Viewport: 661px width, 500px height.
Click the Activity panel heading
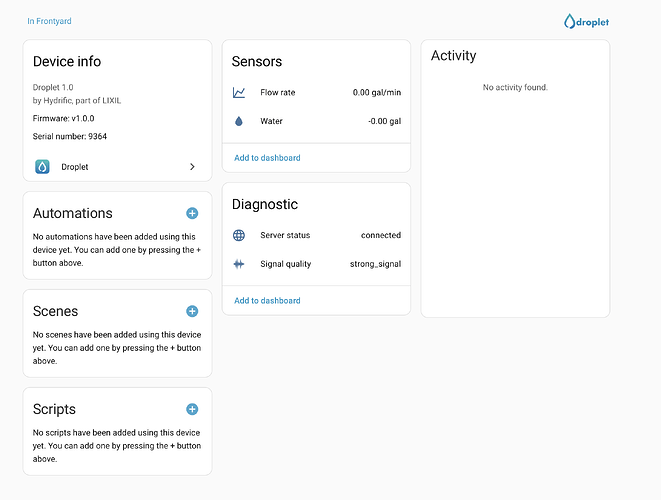point(453,56)
